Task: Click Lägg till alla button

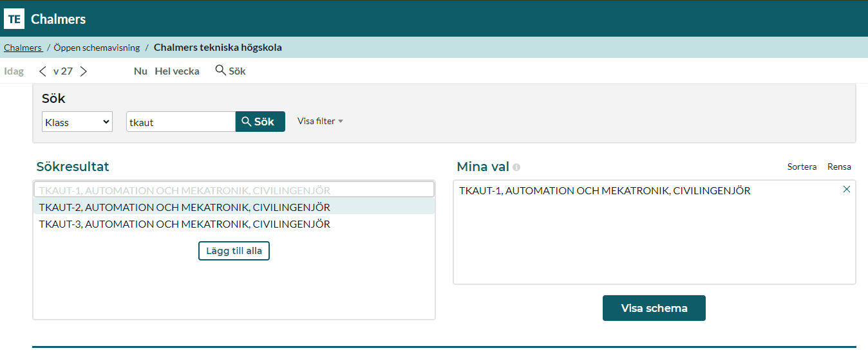Action: (x=234, y=251)
